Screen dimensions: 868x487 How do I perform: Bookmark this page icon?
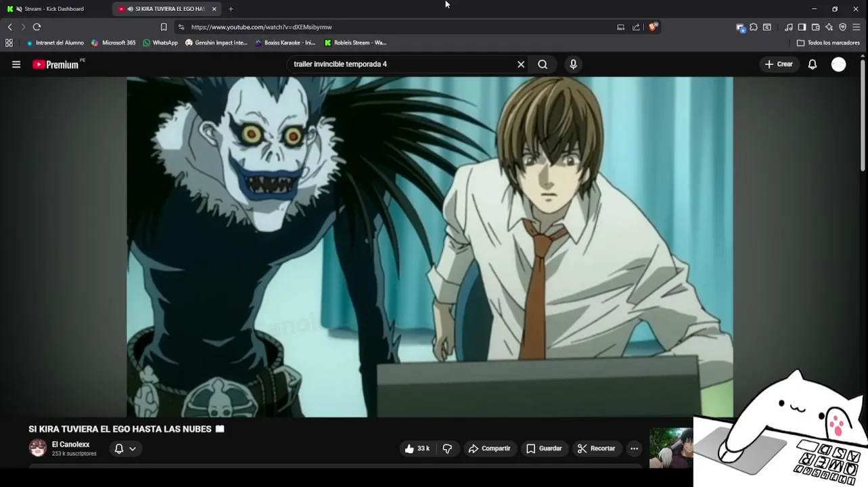click(163, 27)
